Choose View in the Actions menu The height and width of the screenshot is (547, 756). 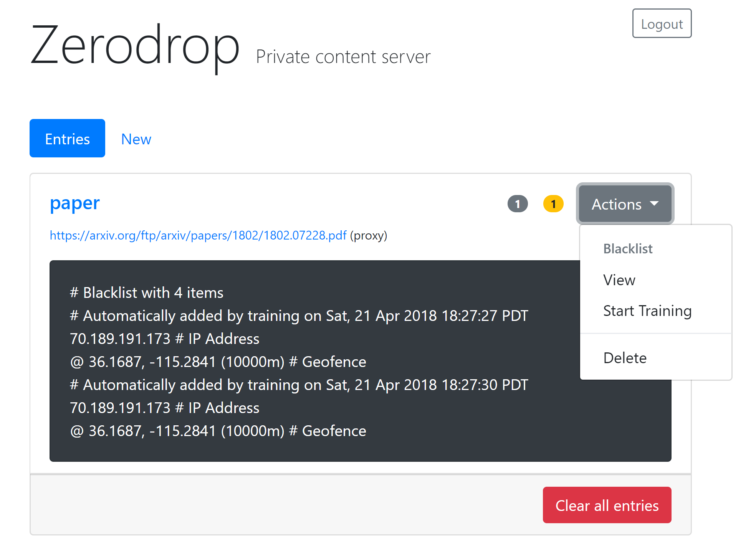619,280
